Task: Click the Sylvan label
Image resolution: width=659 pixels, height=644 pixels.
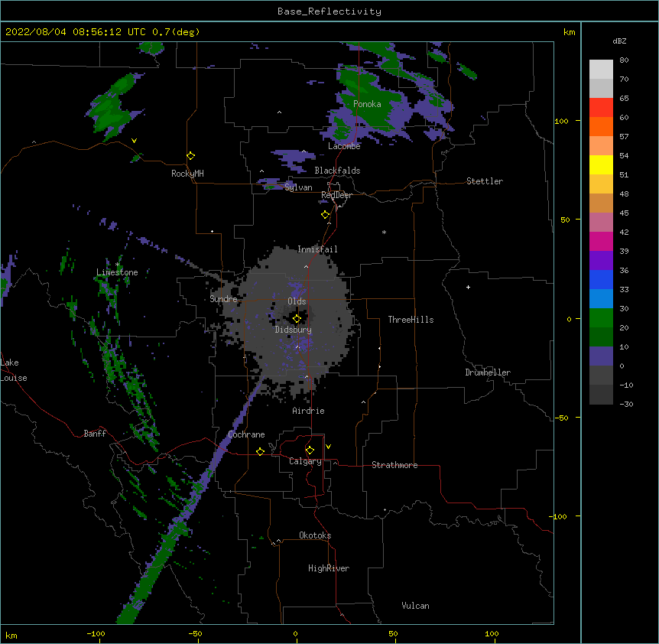Action: (x=298, y=187)
